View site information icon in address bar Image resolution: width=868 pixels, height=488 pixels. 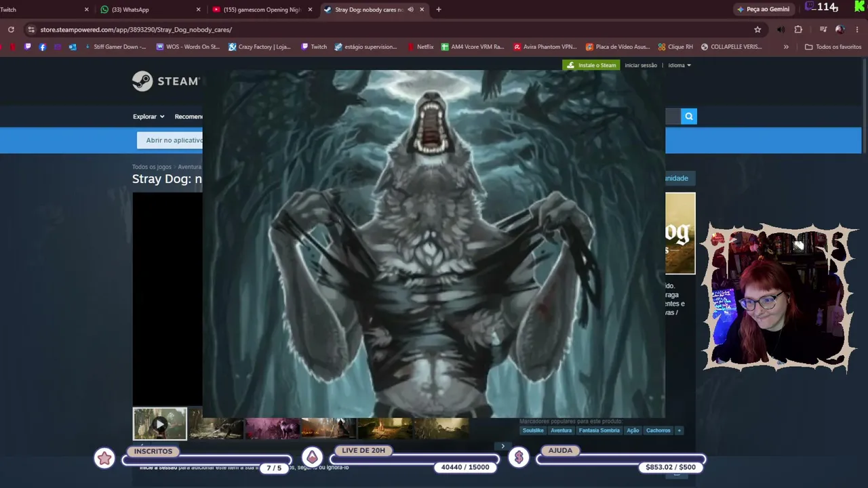(31, 30)
